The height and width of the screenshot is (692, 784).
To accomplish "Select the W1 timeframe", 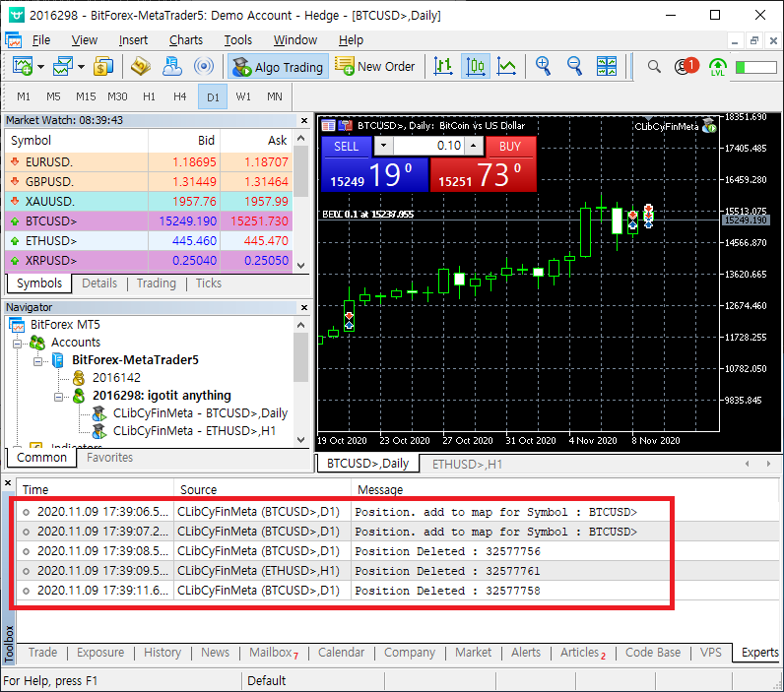I will pyautogui.click(x=243, y=96).
